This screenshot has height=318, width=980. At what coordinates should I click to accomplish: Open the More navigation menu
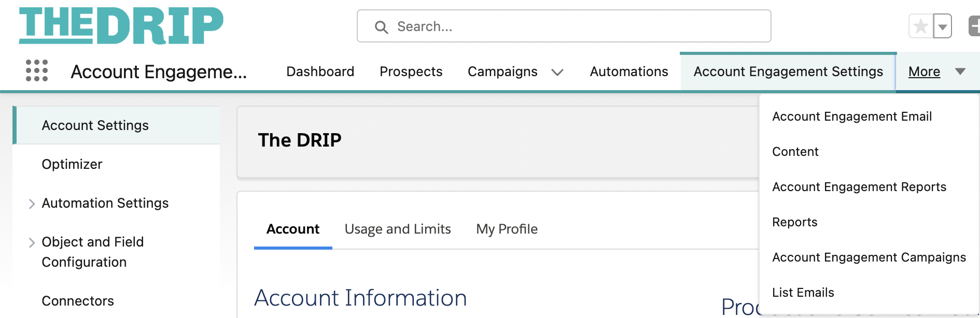coord(937,71)
